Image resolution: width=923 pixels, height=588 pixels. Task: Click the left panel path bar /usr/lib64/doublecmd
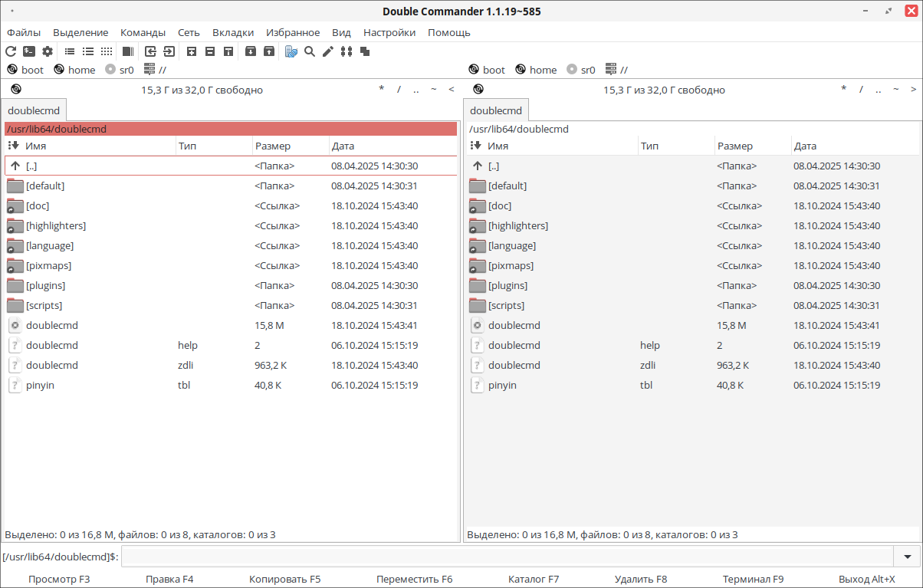coord(231,129)
